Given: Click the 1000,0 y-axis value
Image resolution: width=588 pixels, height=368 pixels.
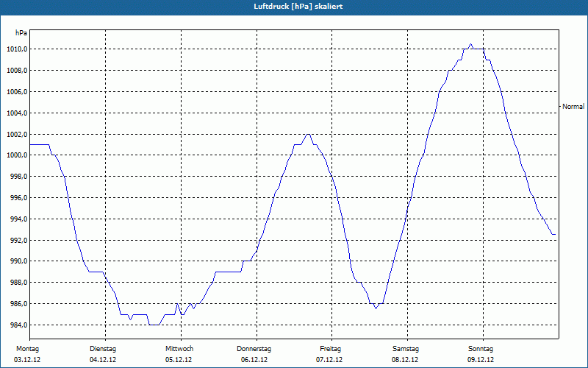Looking at the screenshot, I should pos(16,155).
